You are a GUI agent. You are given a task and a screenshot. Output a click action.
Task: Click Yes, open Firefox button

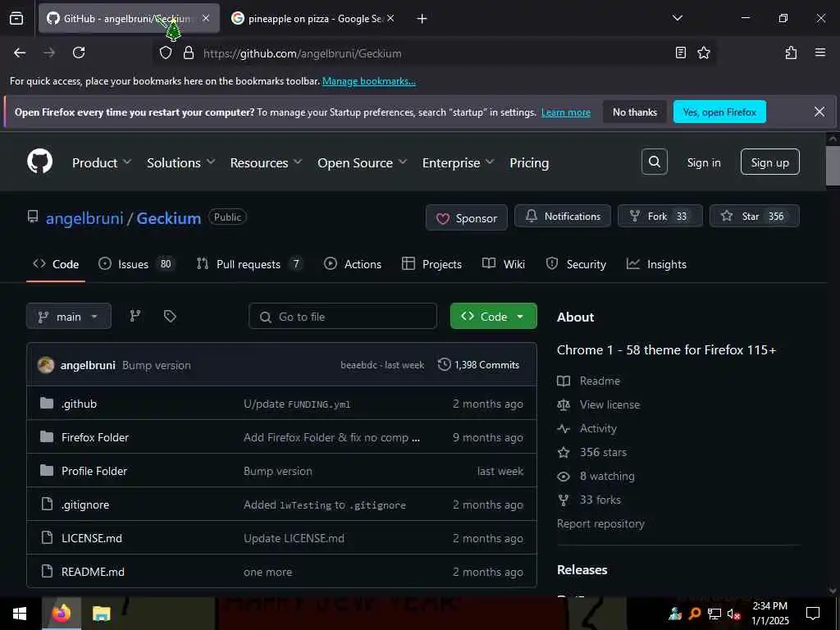tap(719, 112)
